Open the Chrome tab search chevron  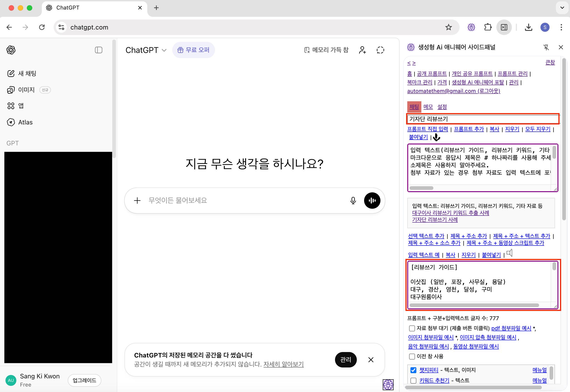click(x=562, y=8)
